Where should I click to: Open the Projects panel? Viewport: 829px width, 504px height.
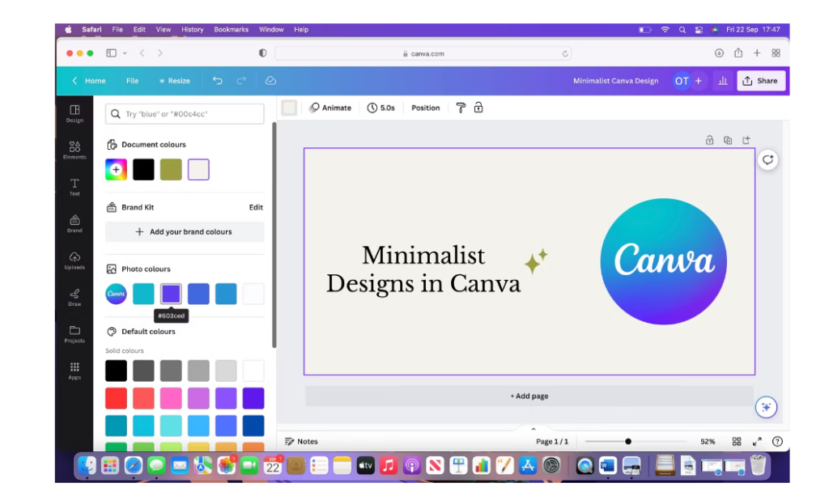point(74,334)
